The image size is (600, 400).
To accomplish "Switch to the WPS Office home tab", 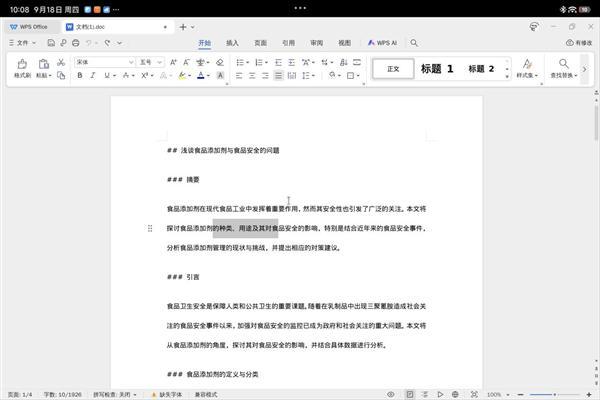I will click(28, 27).
